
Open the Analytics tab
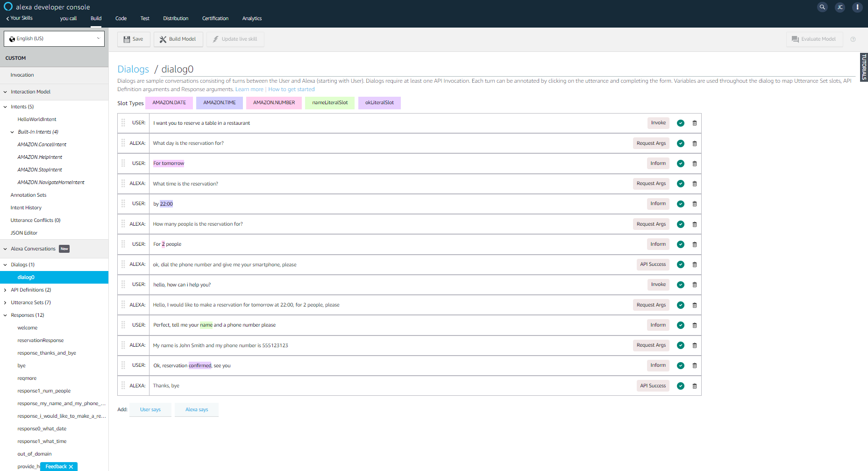(x=252, y=19)
